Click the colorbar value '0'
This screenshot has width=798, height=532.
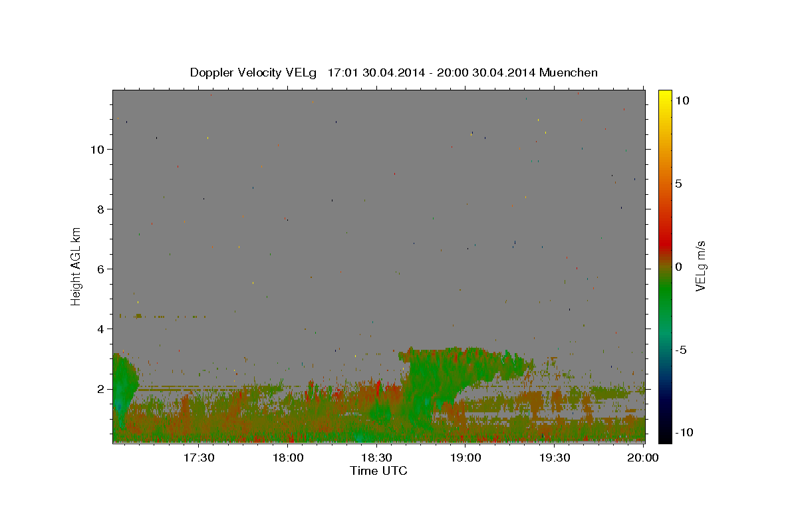(678, 267)
